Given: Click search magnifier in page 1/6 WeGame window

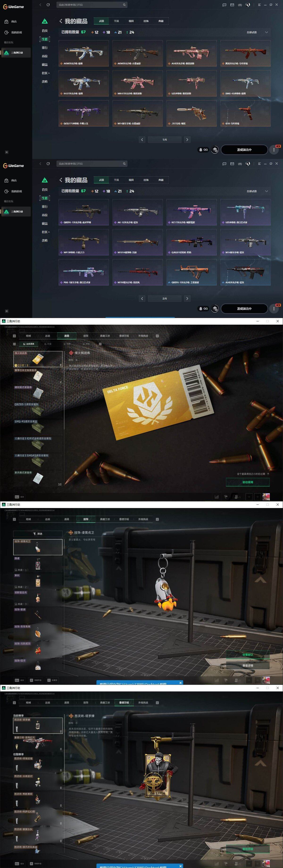Looking at the screenshot, I should (124, 5).
